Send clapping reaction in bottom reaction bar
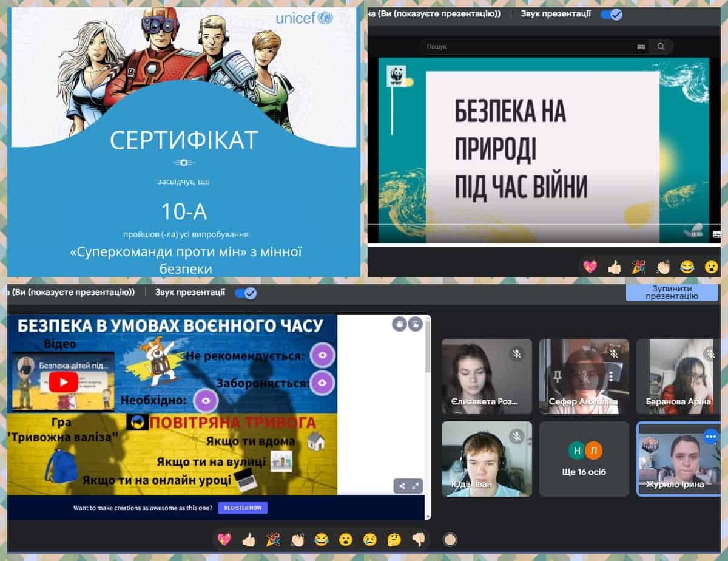The height and width of the screenshot is (561, 728). pos(297,539)
